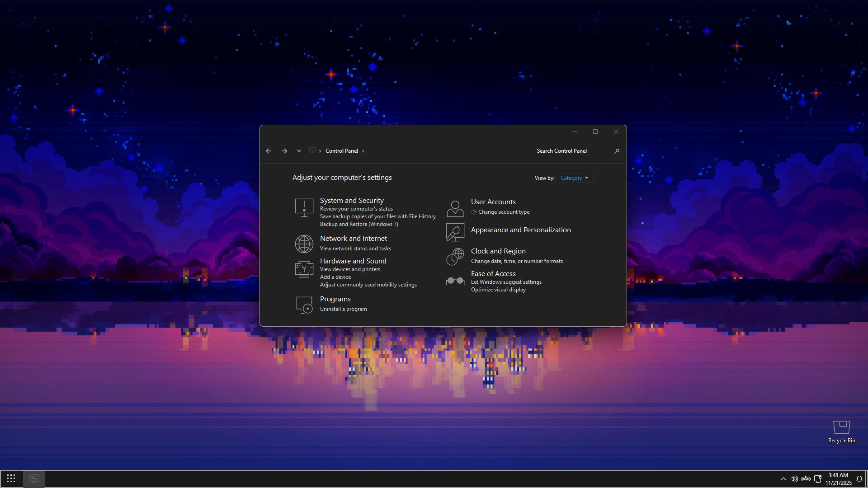Screen dimensions: 868x488
Task: Click the Appearance and Personalization icon
Action: coord(455,232)
